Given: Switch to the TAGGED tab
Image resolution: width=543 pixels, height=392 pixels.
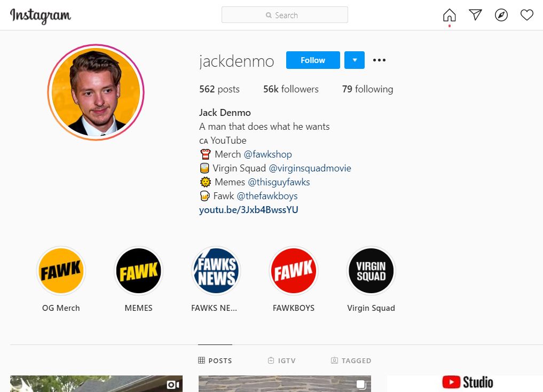Looking at the screenshot, I should [x=351, y=360].
